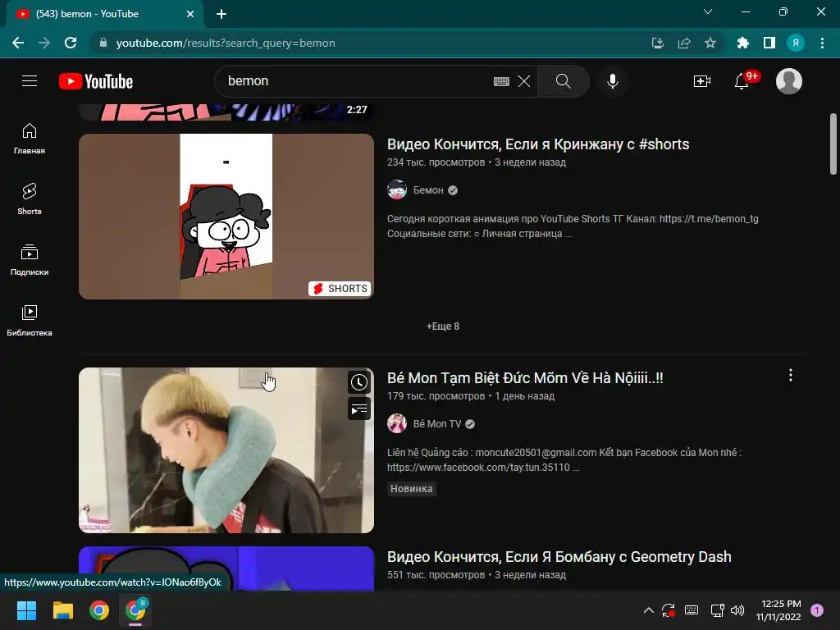Bookmark this page with star icon

point(710,43)
